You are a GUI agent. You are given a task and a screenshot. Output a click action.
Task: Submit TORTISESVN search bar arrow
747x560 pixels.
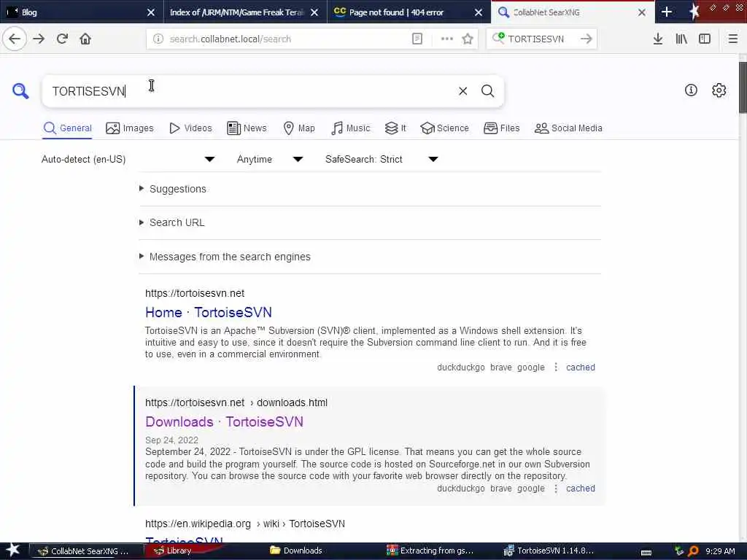pyautogui.click(x=587, y=39)
